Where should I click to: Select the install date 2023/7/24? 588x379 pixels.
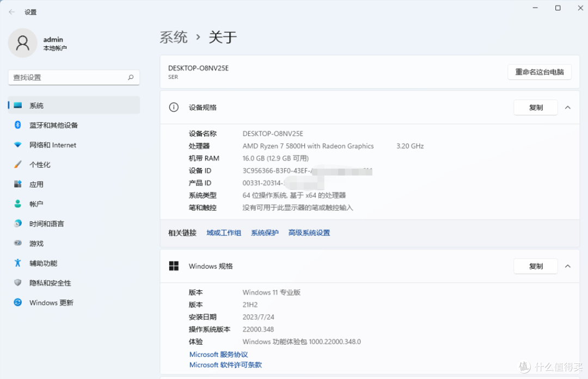(259, 317)
